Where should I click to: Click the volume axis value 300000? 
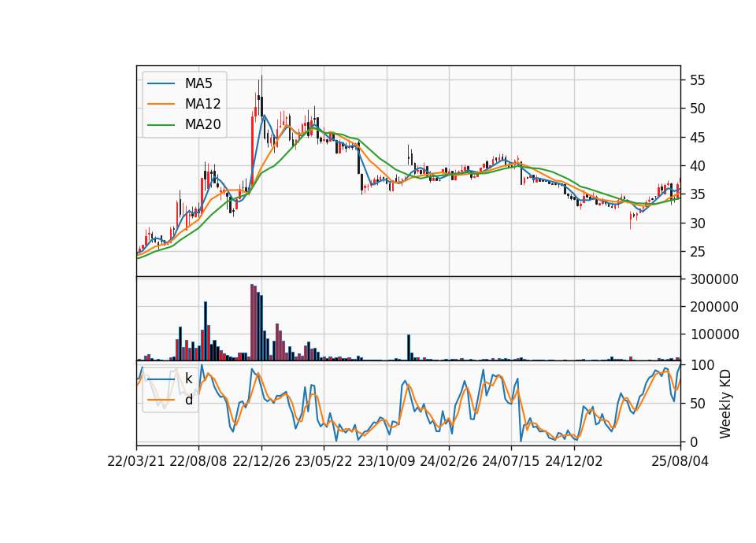click(714, 279)
